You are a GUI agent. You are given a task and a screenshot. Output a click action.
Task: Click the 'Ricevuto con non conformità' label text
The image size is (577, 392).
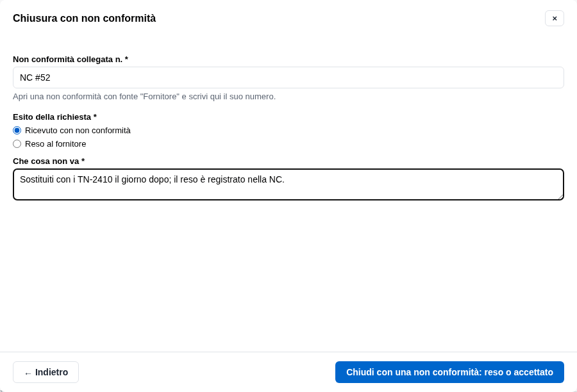click(x=78, y=131)
